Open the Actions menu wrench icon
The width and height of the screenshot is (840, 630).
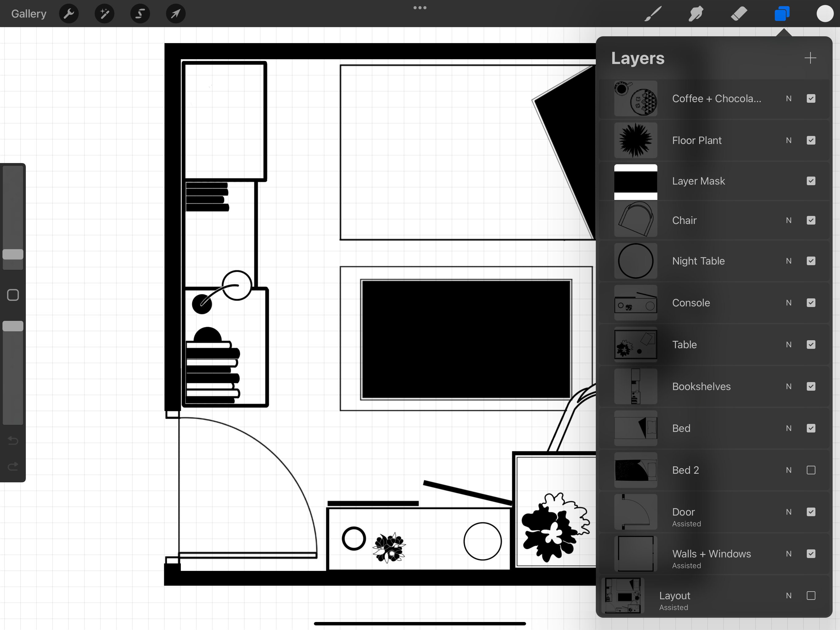[x=69, y=14]
